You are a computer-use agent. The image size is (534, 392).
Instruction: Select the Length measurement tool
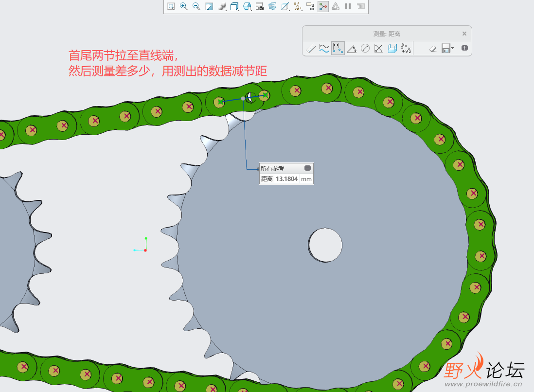(324, 48)
